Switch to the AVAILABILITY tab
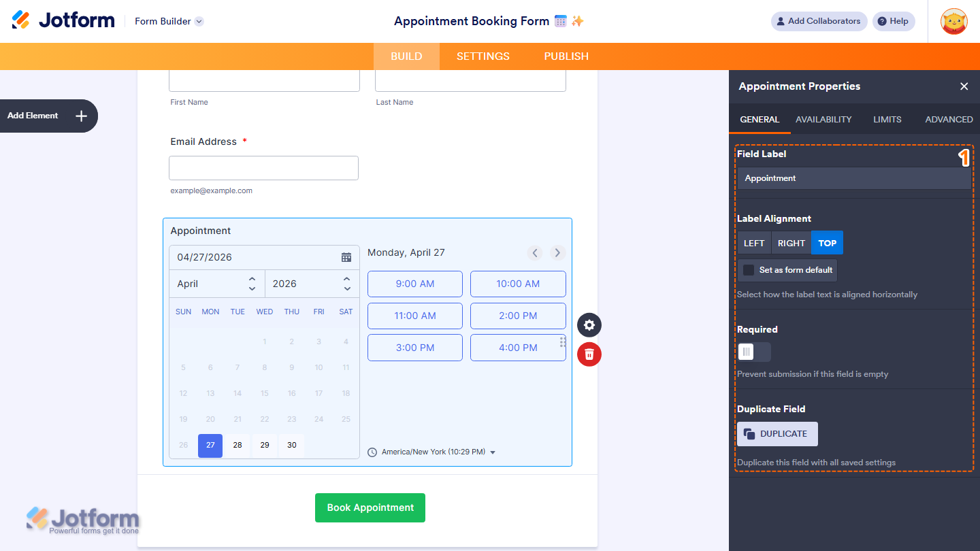 click(x=823, y=119)
